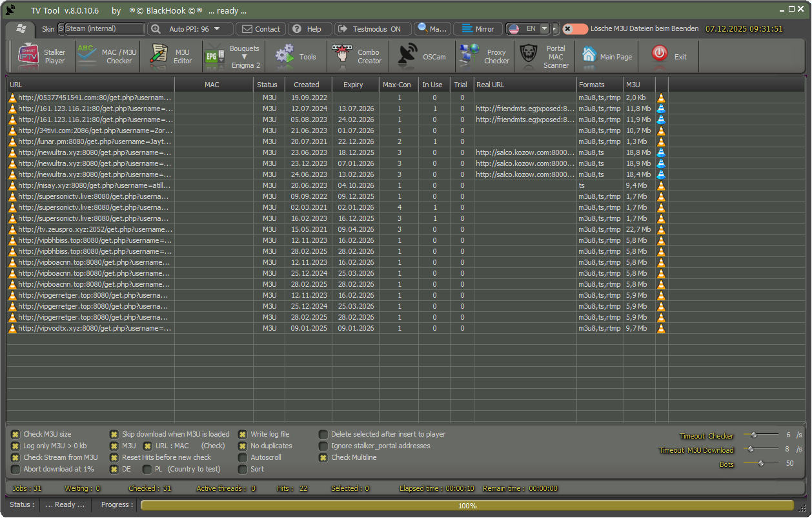Click the Contact button
This screenshot has height=518, width=812.
[261, 29]
